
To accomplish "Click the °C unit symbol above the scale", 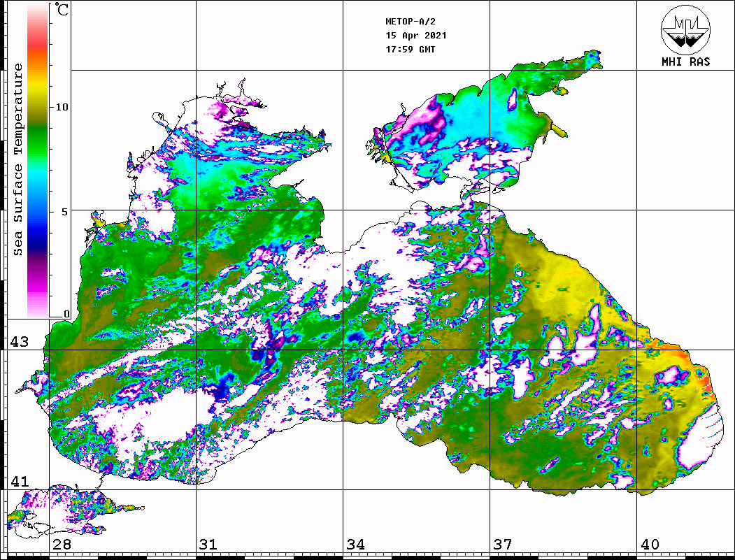I will 62,10.
